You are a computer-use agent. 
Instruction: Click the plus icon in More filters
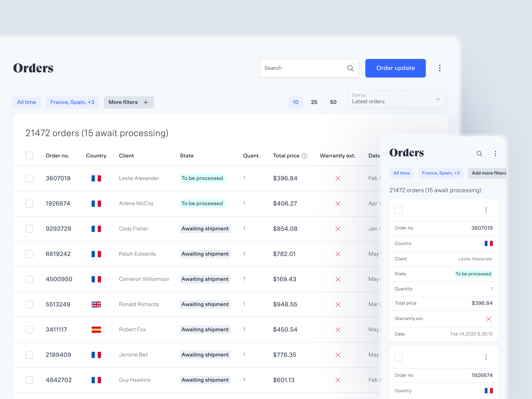point(146,102)
